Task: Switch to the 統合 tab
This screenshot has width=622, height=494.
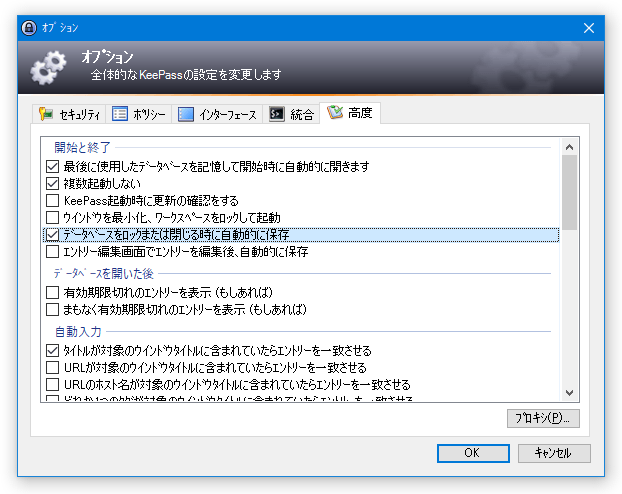Action: pos(291,114)
